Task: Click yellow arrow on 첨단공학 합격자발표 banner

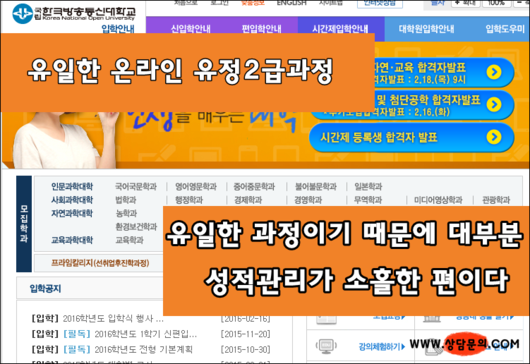Action: click(494, 104)
